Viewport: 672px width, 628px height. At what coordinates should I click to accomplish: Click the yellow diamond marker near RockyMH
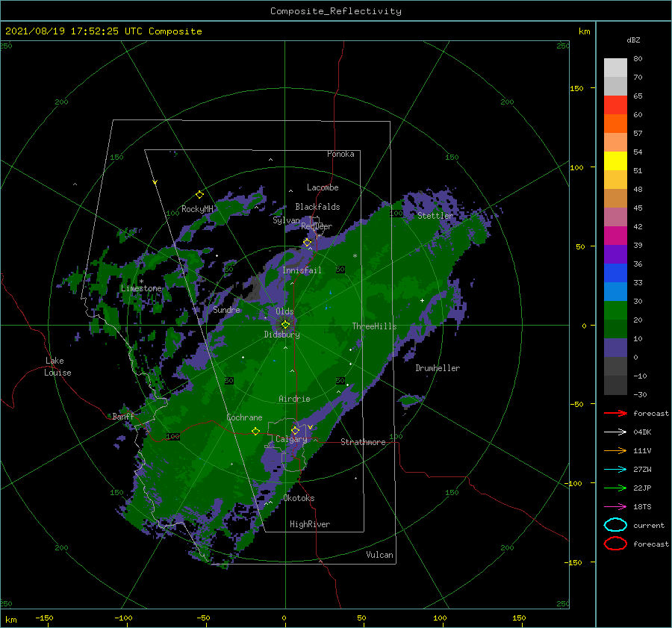tap(199, 195)
